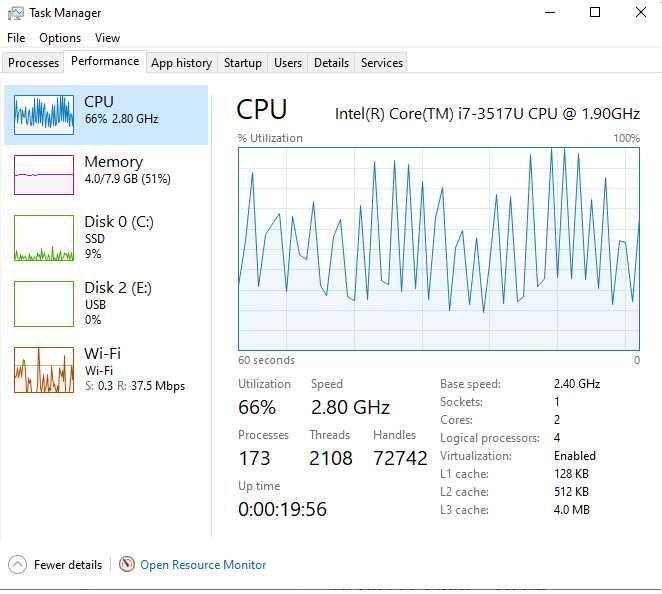
Task: Select the CPU mini graph thumbnail
Action: 44,115
